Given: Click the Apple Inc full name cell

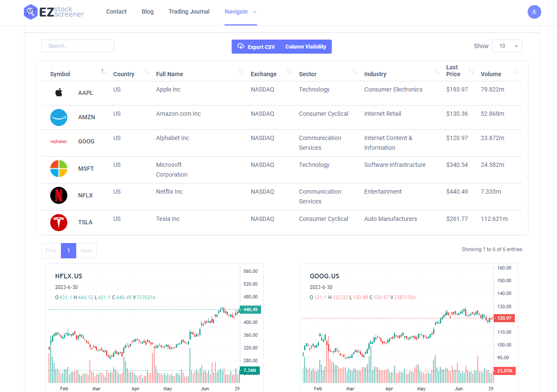Looking at the screenshot, I should (168, 89).
